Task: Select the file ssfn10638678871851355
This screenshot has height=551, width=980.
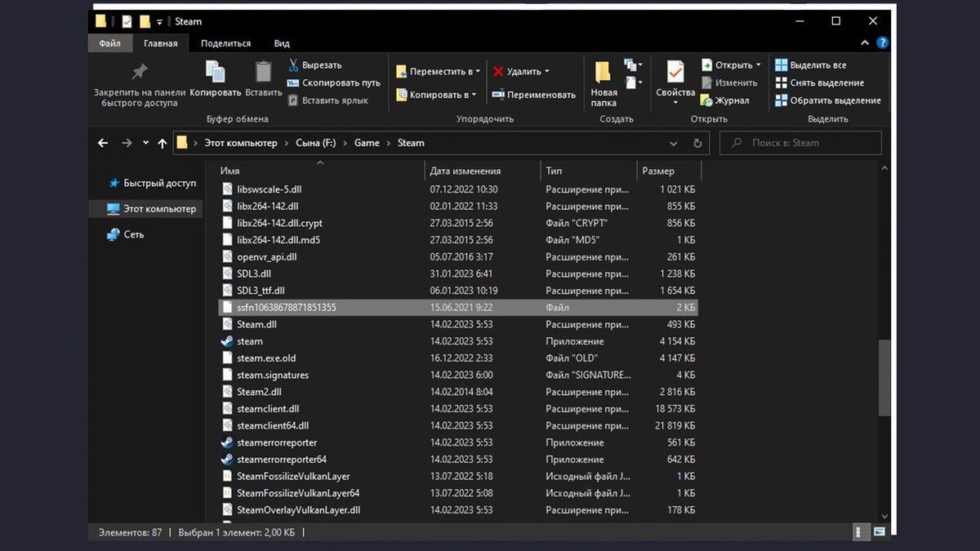Action: click(460, 308)
